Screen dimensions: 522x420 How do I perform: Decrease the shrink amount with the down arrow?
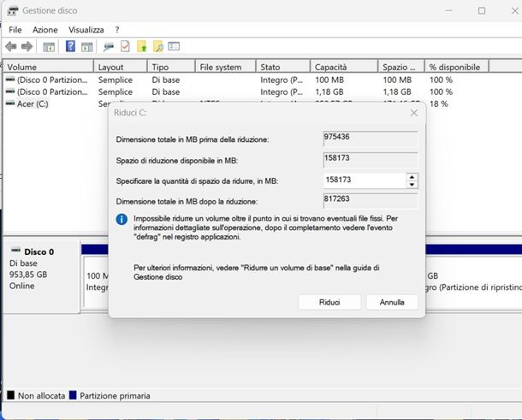click(412, 184)
